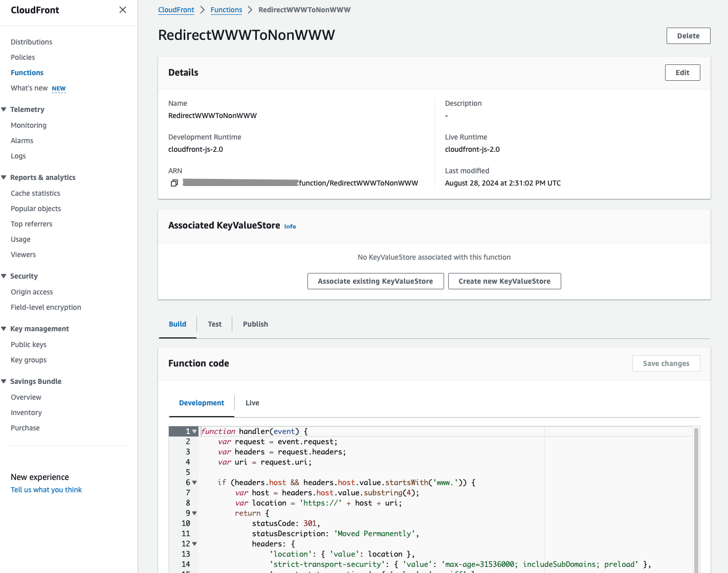This screenshot has height=573, width=728.
Task: Collapse the Savings Bundle section
Action: point(4,381)
